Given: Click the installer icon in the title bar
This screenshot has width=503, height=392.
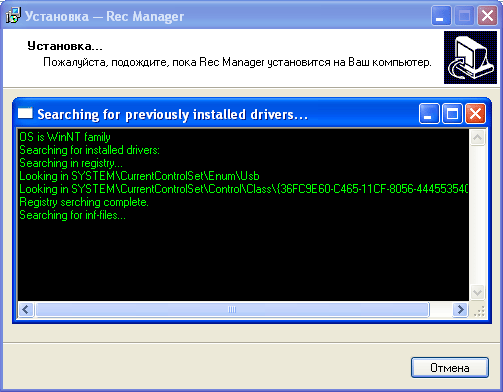Looking at the screenshot, I should coord(13,16).
